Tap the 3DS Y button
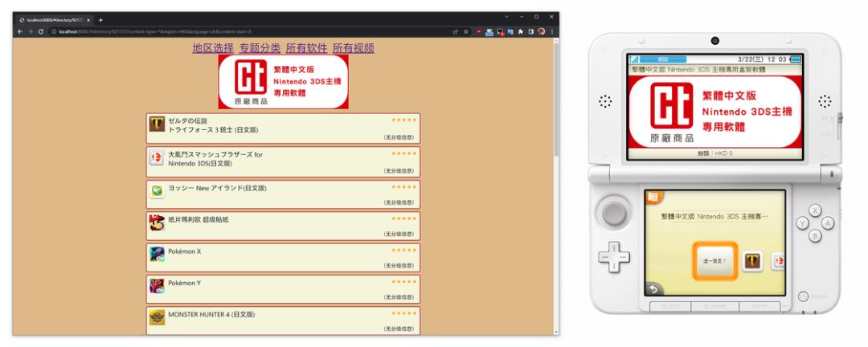 (802, 223)
